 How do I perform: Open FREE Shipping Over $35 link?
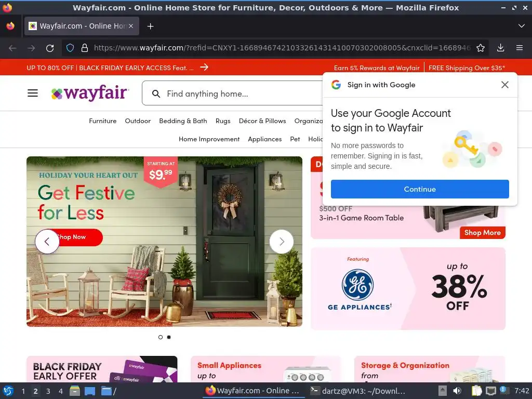pyautogui.click(x=467, y=68)
